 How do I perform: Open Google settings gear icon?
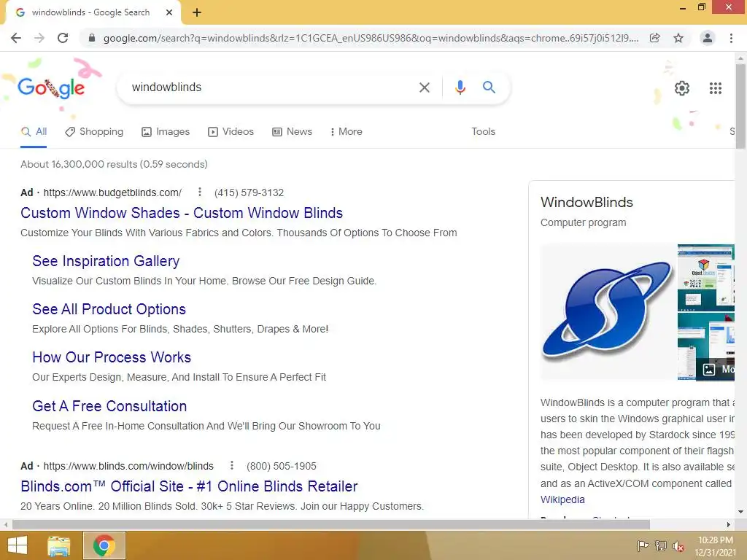(x=682, y=88)
